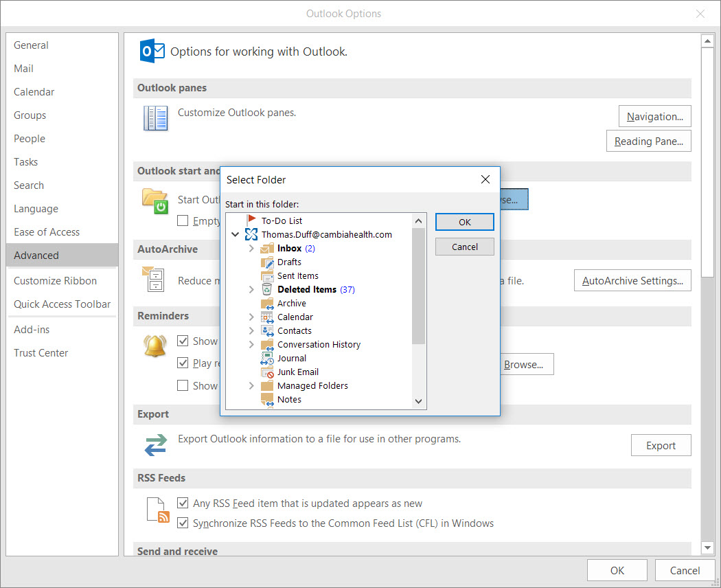The height and width of the screenshot is (588, 721).
Task: Switch to the Mail settings category
Action: pos(23,68)
